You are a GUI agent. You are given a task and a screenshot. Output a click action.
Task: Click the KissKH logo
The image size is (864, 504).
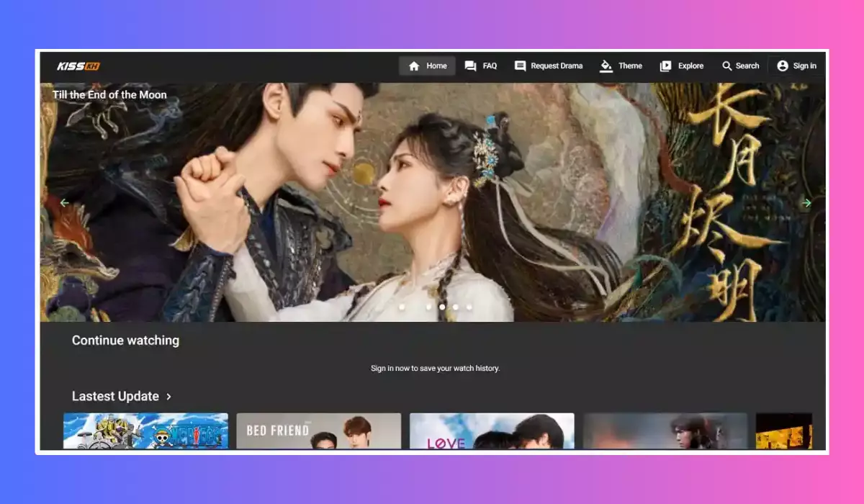point(78,66)
